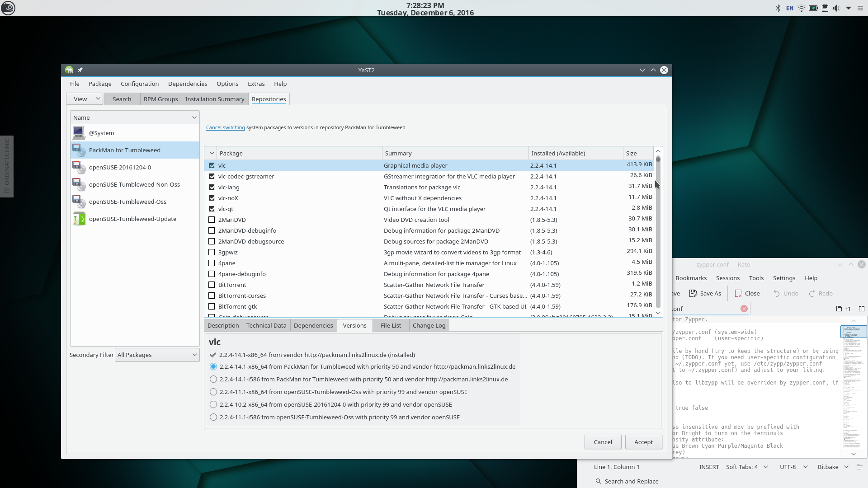Click the ORDINATECHNIC side panel handle
Image resolution: width=868 pixels, height=488 pixels.
7,166
